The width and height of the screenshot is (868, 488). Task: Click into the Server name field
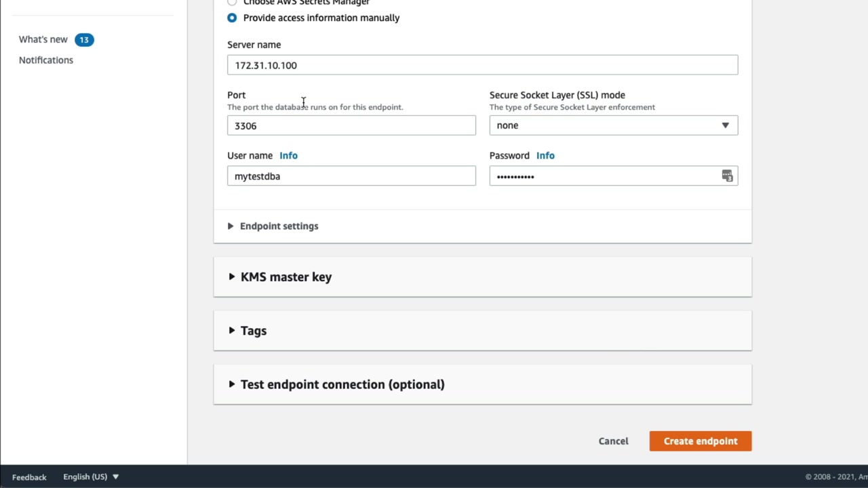(482, 66)
